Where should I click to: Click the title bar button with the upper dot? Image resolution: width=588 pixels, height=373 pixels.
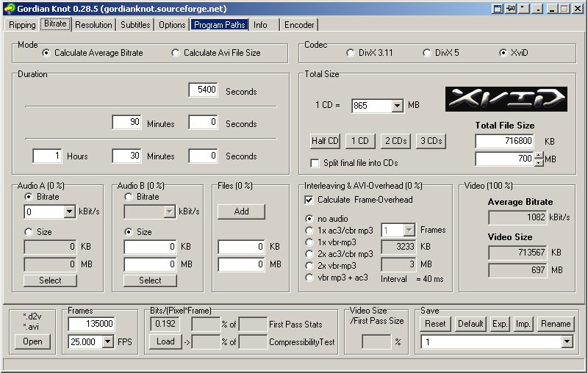[524, 9]
